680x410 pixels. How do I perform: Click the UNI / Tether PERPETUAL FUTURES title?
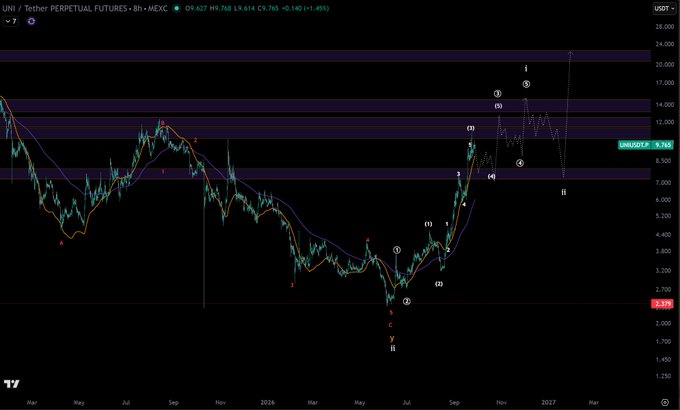coord(65,8)
